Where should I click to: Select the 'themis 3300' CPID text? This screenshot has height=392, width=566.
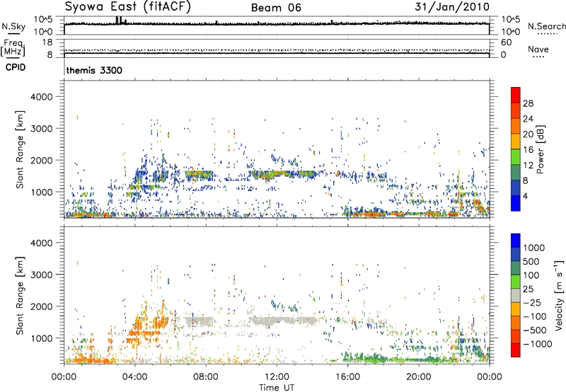[94, 70]
